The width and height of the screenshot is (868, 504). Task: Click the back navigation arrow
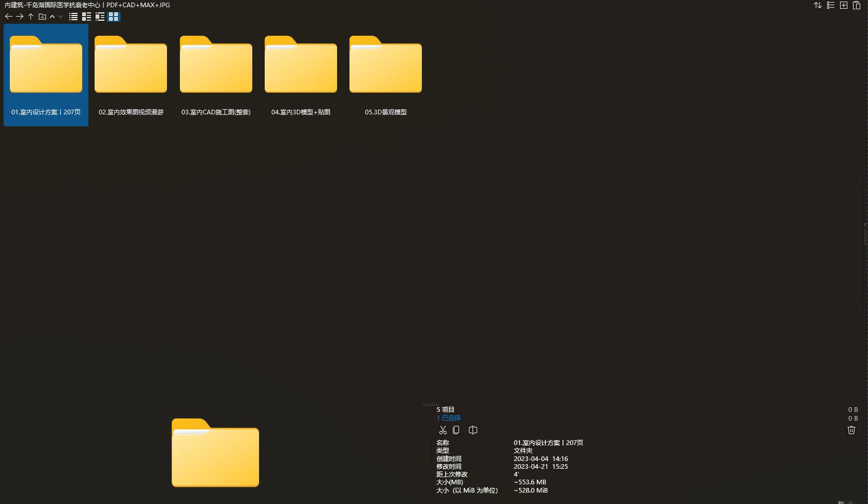(x=8, y=17)
